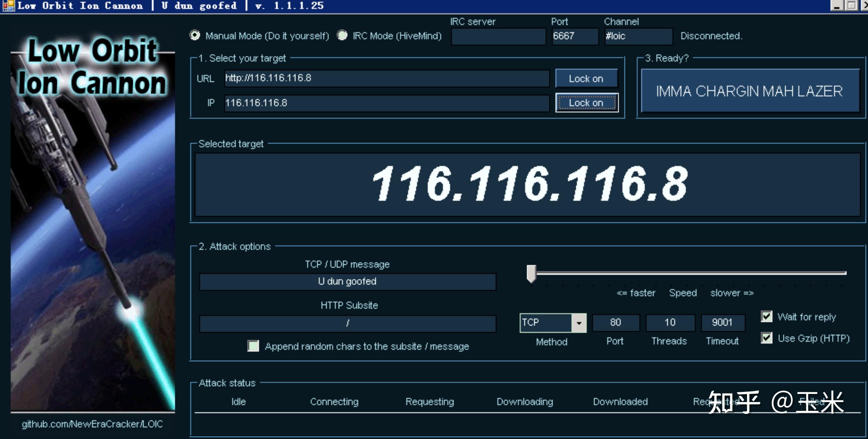
Task: Select Manual Mode (Do it yourself)
Action: (195, 35)
